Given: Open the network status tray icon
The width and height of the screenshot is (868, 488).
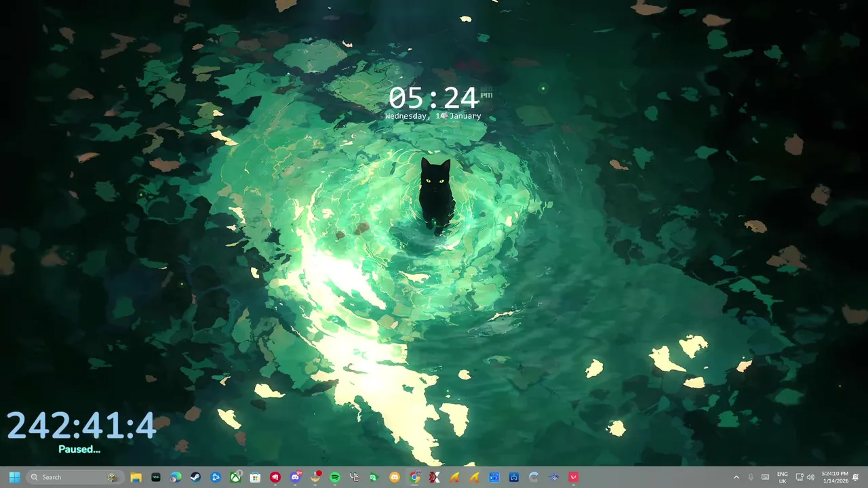Looking at the screenshot, I should point(799,477).
